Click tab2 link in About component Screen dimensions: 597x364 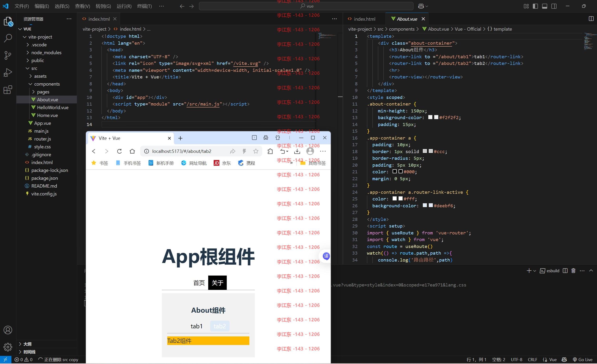pyautogui.click(x=220, y=326)
